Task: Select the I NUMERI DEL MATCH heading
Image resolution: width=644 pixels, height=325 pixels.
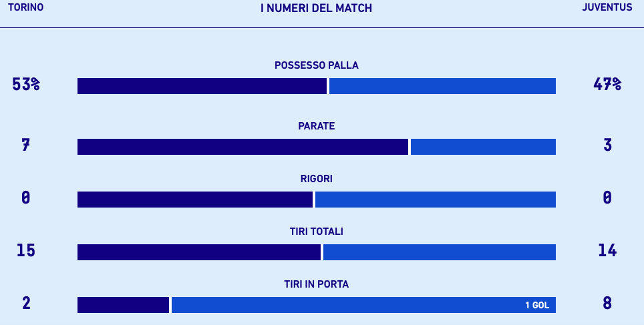Action: 316,8
